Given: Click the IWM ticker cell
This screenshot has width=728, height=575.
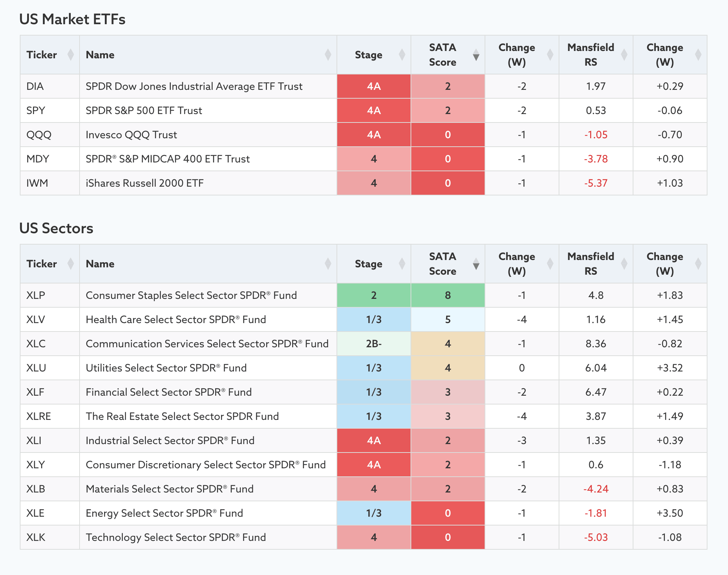Looking at the screenshot, I should (50, 183).
